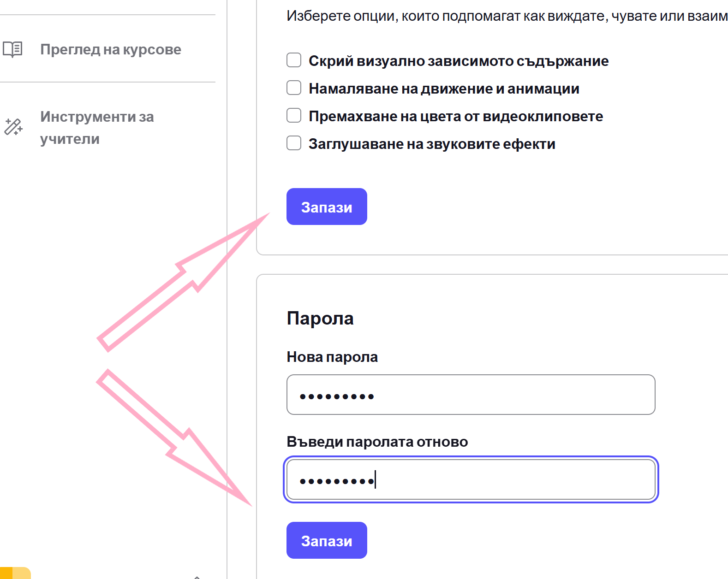
Task: Click the Въведи паролата отново label text
Action: [x=377, y=442]
